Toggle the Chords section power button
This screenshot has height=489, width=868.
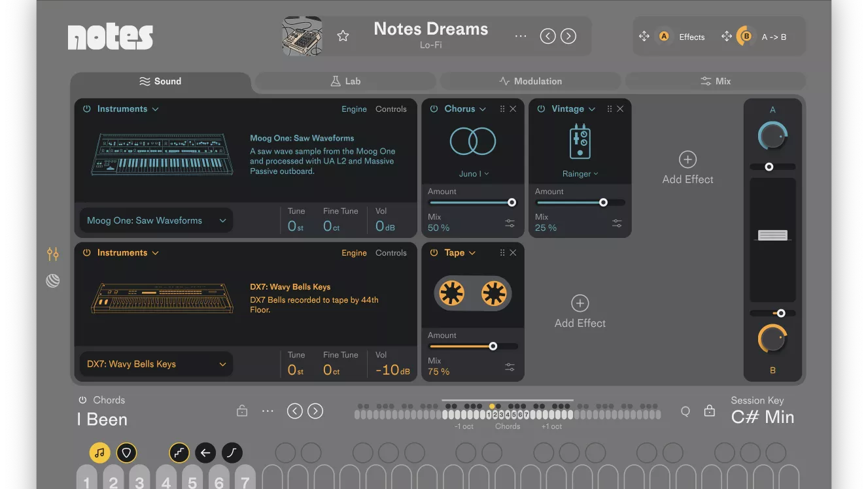82,400
